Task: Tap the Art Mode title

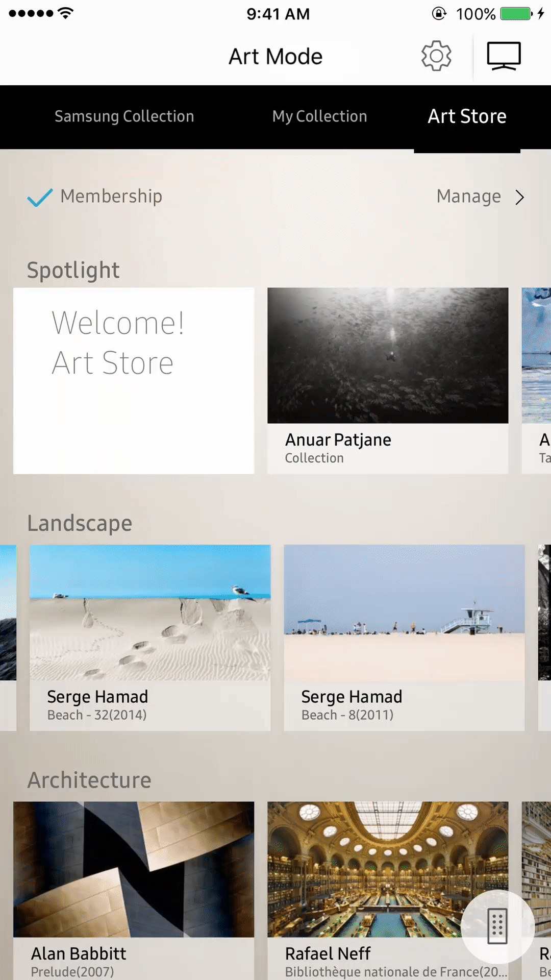Action: tap(275, 57)
